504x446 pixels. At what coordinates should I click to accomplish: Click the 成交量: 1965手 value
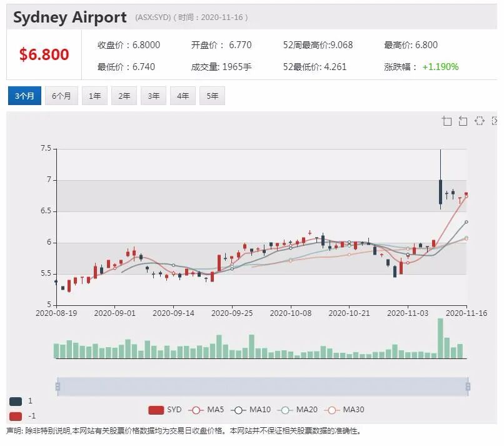pyautogui.click(x=221, y=67)
